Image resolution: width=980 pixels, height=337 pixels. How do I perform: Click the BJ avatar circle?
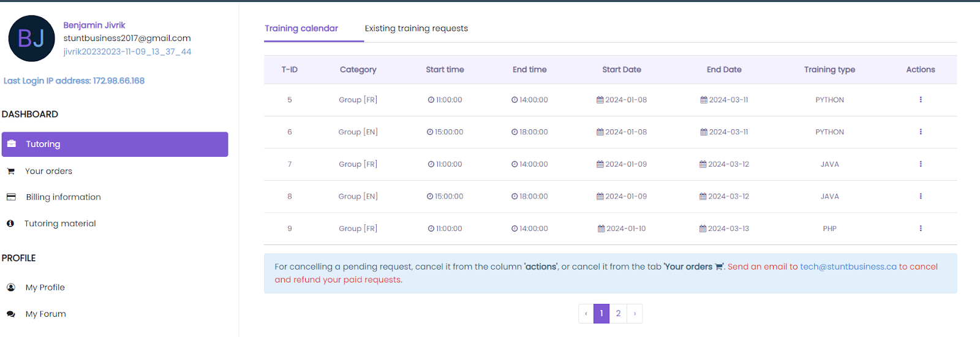(x=31, y=39)
